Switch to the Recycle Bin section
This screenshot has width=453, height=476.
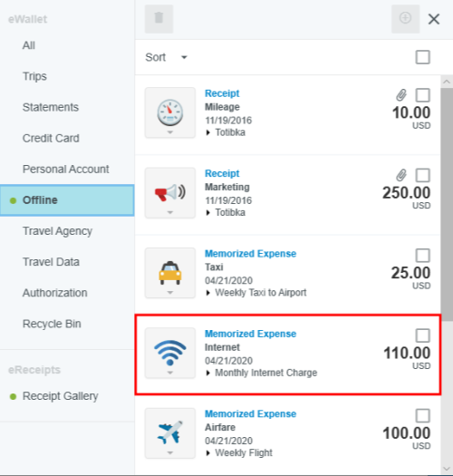point(52,324)
